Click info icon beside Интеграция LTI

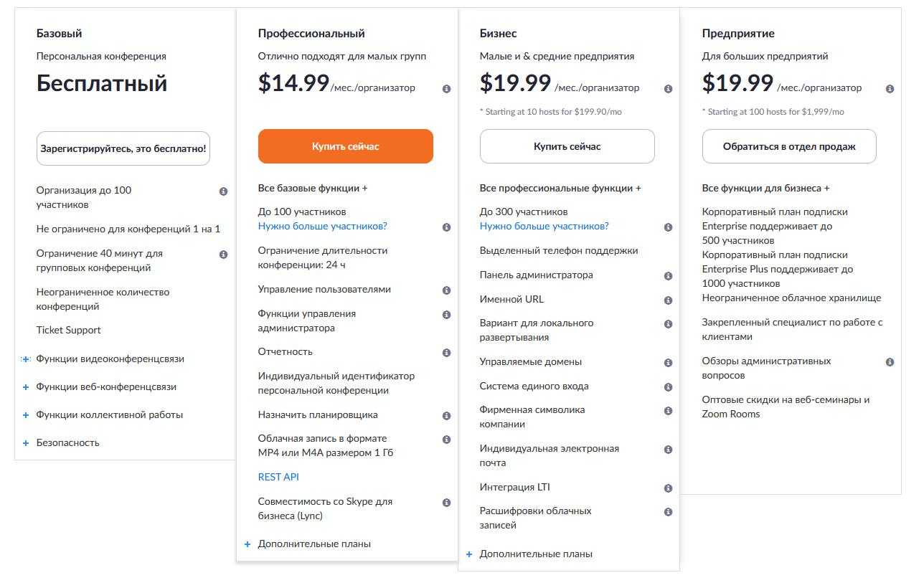668,488
